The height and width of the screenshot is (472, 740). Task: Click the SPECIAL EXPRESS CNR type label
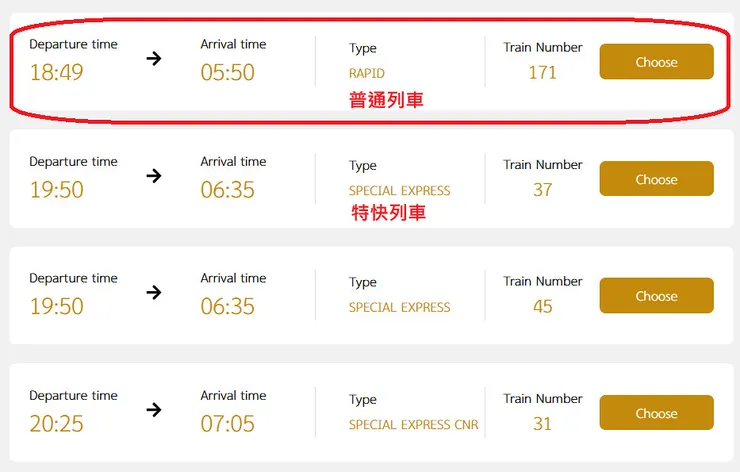pos(413,425)
